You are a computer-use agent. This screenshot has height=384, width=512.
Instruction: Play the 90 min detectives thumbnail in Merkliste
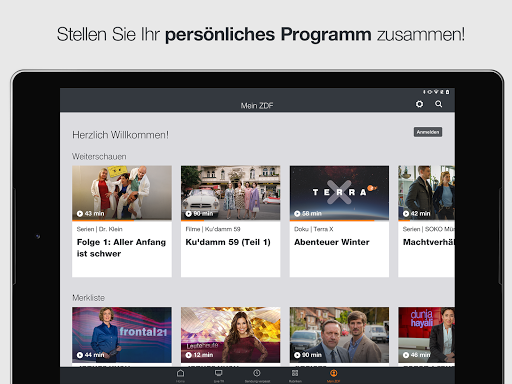click(x=339, y=335)
